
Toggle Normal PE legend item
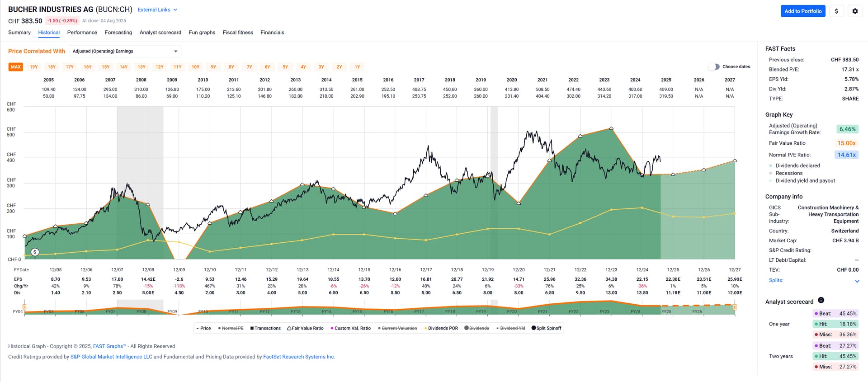click(231, 328)
